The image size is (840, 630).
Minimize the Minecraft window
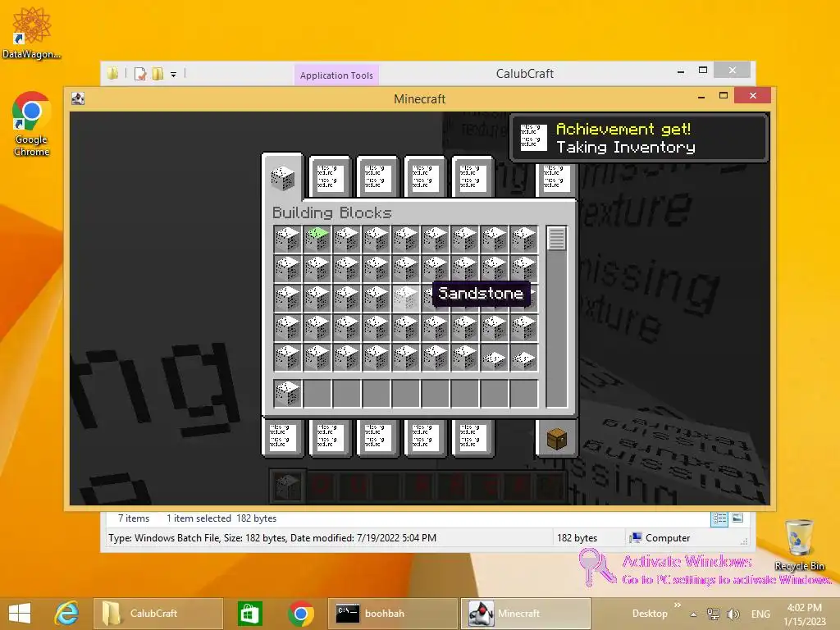pyautogui.click(x=701, y=97)
